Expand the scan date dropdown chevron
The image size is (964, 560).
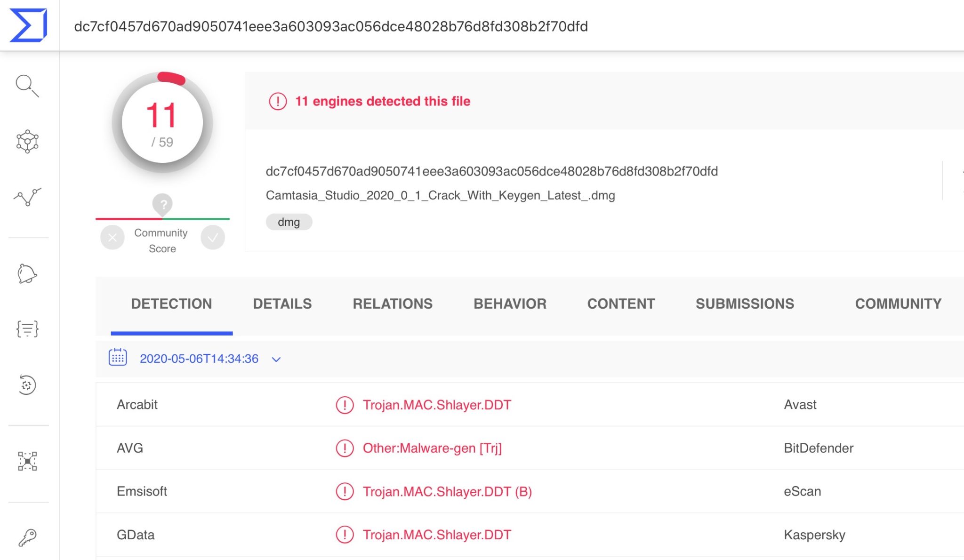[276, 360]
